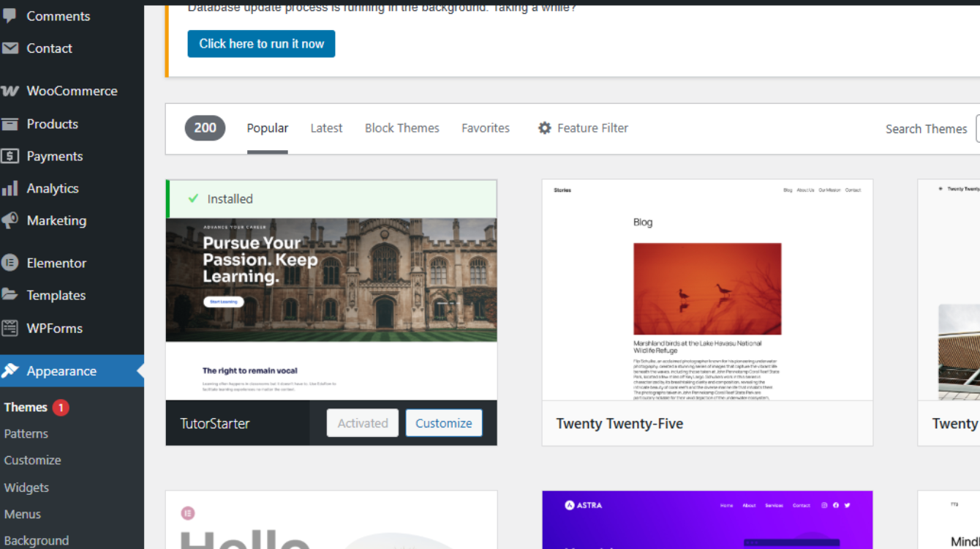
Task: Click the Search Themes label
Action: pyautogui.click(x=927, y=129)
